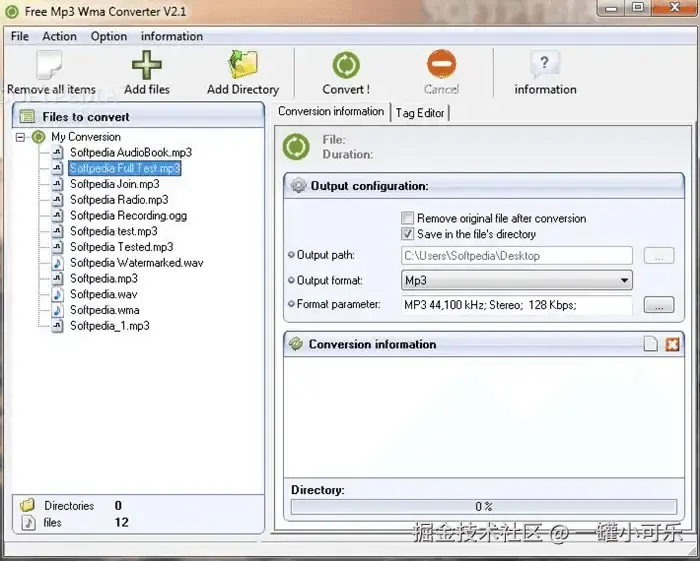Click the music note icon next to files count

tap(28, 523)
